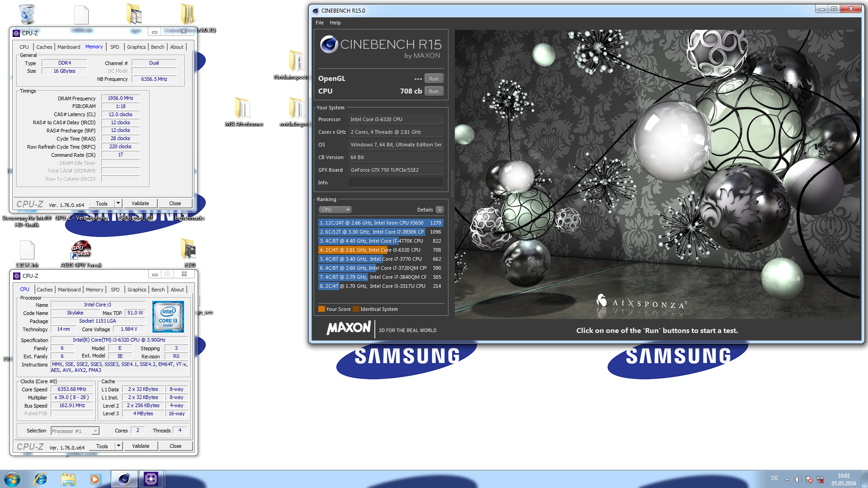Switch to Memory tab in lower CPU-Z

[x=94, y=290]
